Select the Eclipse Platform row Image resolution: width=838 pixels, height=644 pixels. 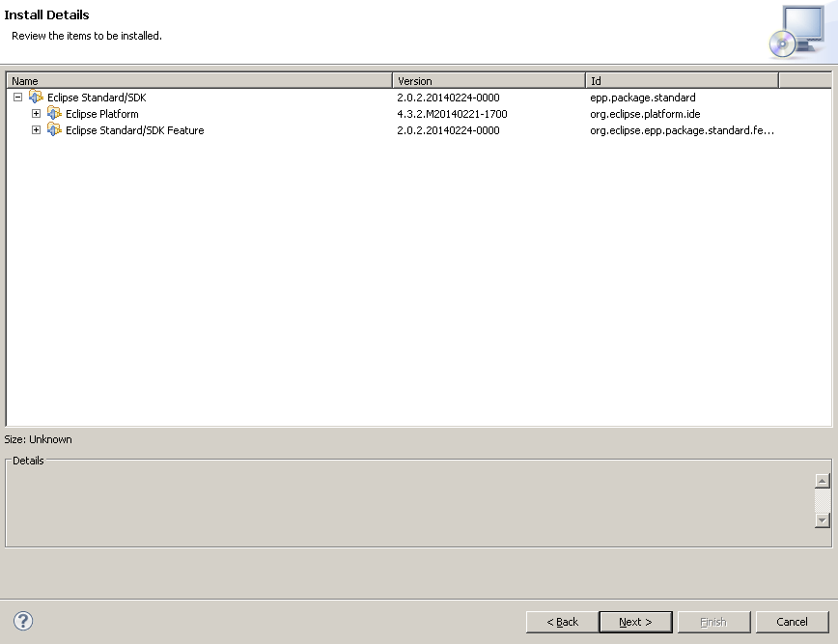click(x=419, y=114)
